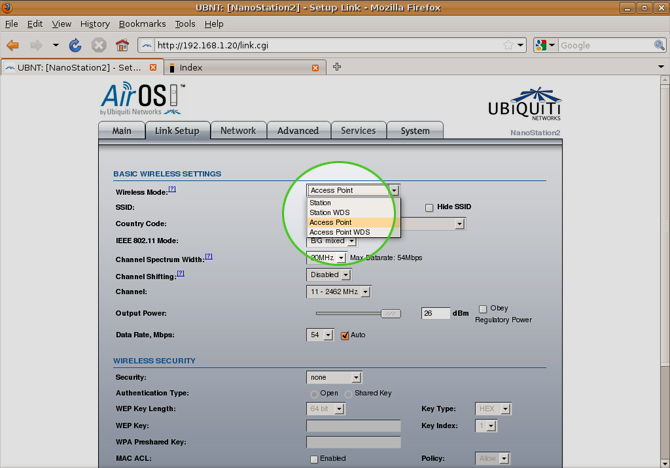Viewport: 670px width, 468px height.
Task: Choose Access Point WDS option
Action: [x=354, y=232]
